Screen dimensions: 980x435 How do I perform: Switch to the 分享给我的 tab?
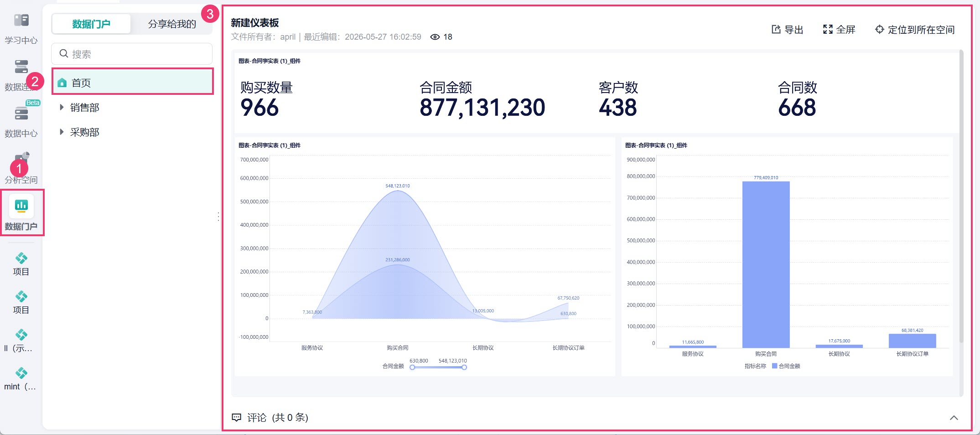[172, 24]
